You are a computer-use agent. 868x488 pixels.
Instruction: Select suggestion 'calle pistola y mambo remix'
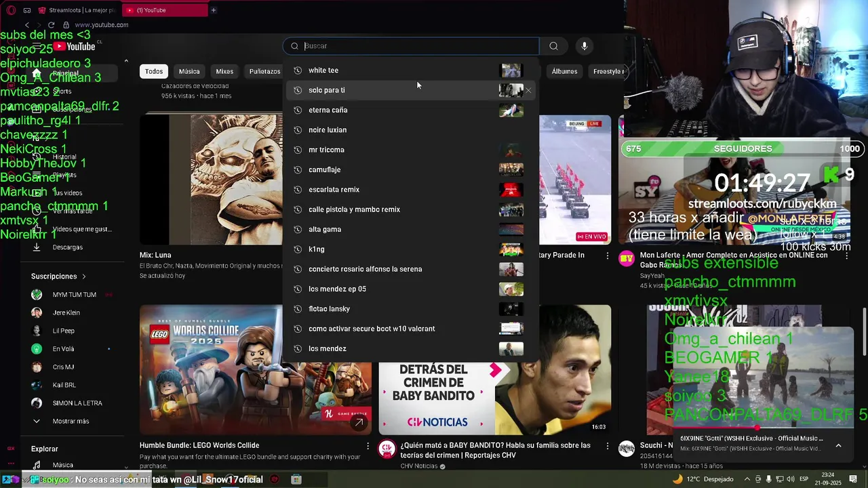click(x=411, y=209)
